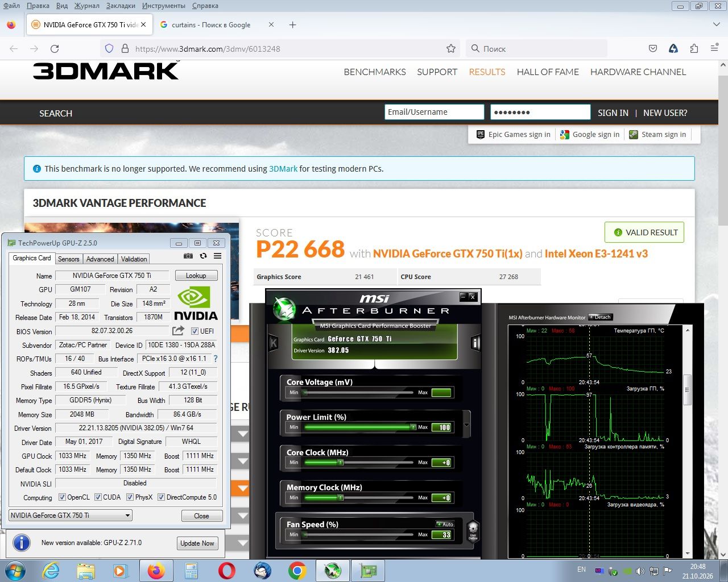
Task: Open the Pocket icon in Firefox toolbar
Action: click(x=653, y=49)
